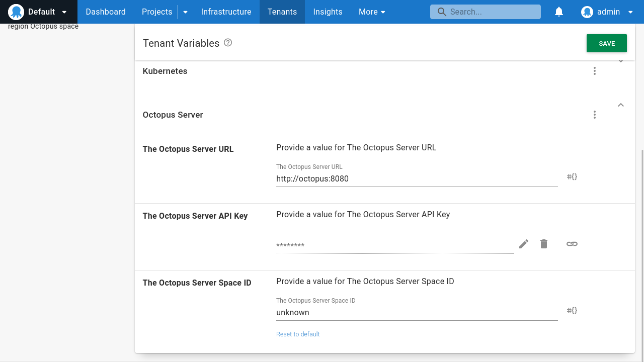Open the Projects dropdown arrow
This screenshot has height=362, width=644.
pos(185,12)
